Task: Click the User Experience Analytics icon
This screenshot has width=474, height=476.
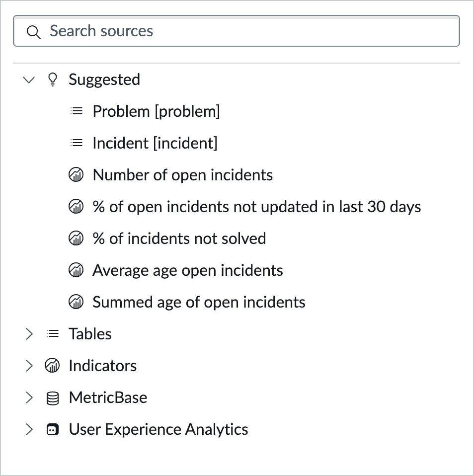Action: [52, 430]
